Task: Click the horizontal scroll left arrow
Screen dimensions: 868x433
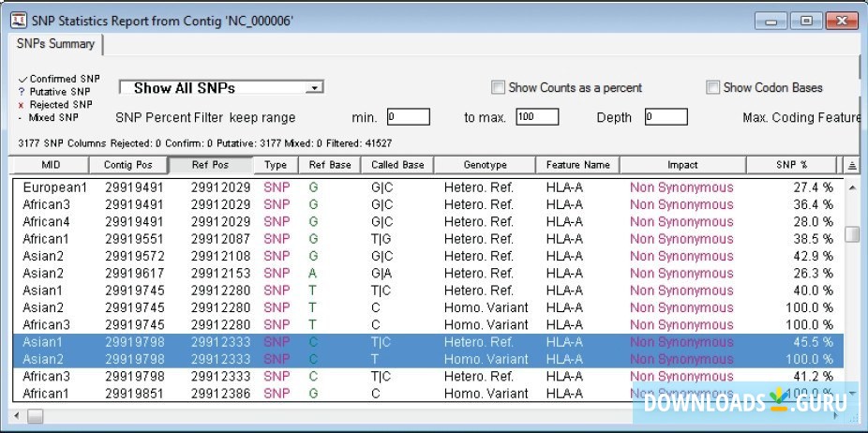Action: [18, 414]
